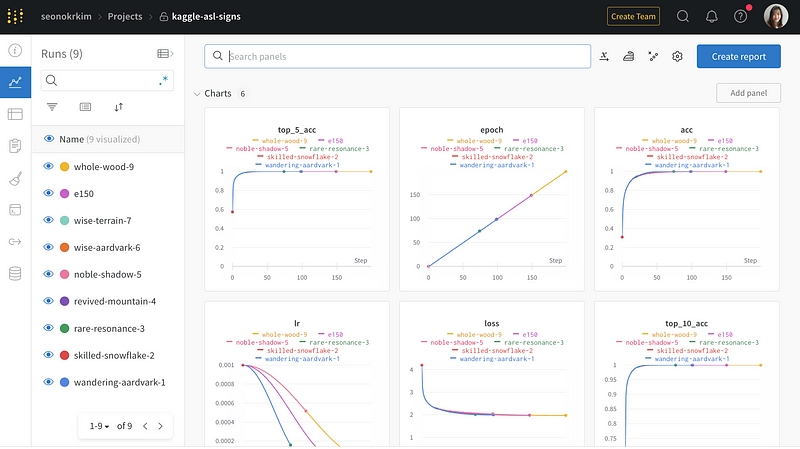The height and width of the screenshot is (449, 800).
Task: Toggle regex search in runs filter
Action: point(163,81)
